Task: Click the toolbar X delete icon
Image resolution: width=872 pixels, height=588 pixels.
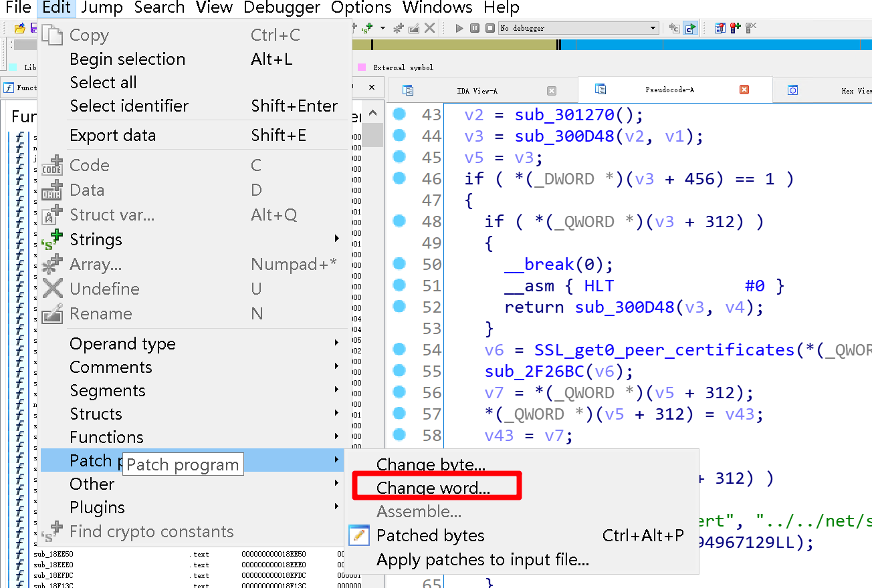Action: 429,28
